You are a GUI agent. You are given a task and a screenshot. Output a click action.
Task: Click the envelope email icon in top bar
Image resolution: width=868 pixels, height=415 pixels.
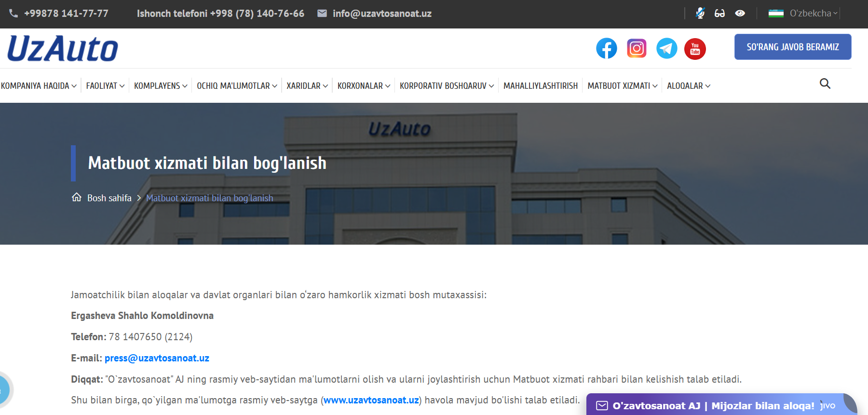tap(322, 14)
